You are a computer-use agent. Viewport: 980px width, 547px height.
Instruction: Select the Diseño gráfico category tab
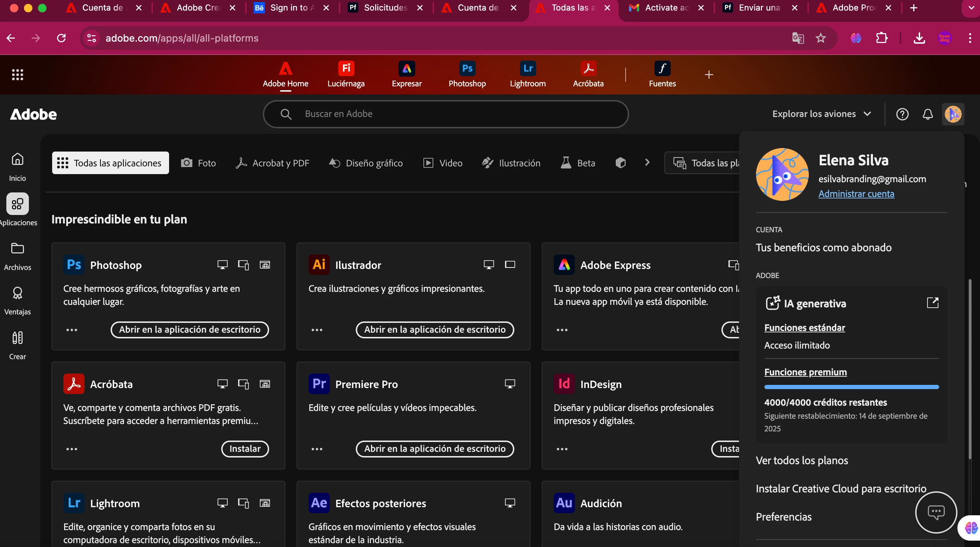click(366, 163)
